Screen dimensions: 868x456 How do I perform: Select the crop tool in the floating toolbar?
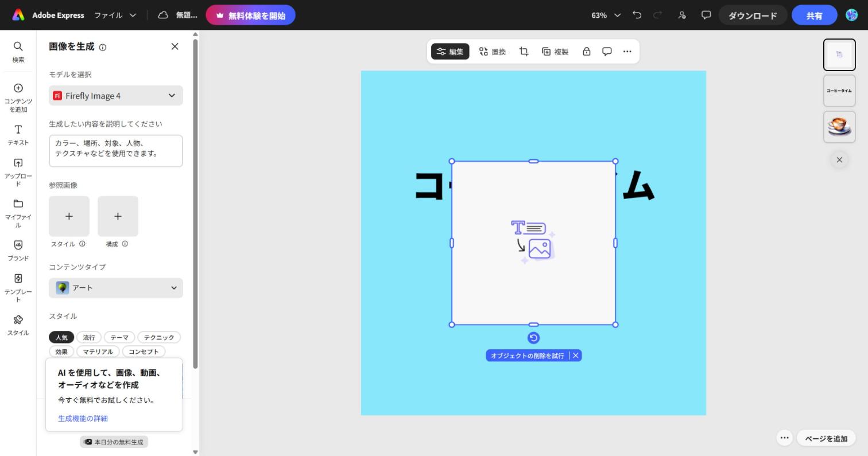[524, 52]
